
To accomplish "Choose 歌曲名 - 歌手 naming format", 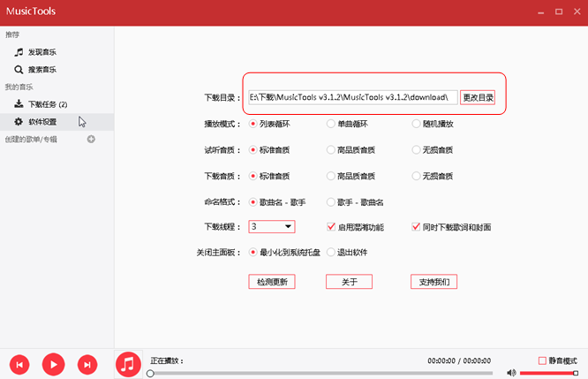I will (x=253, y=202).
